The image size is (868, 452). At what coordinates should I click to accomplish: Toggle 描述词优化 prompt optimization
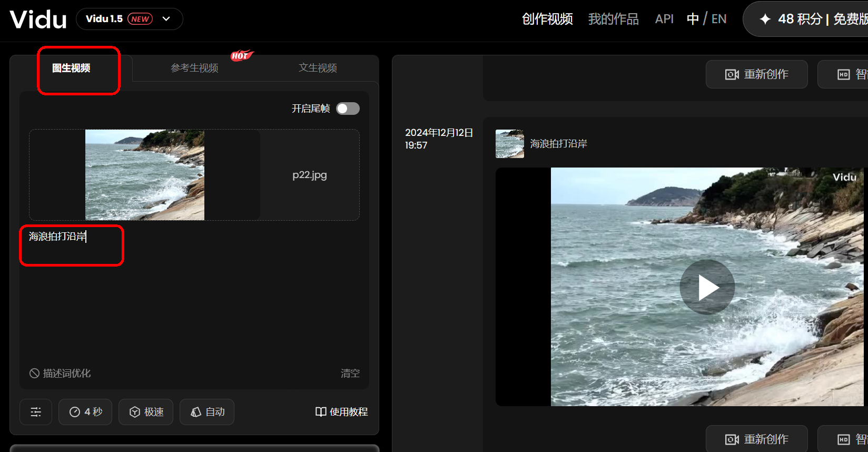coord(60,373)
